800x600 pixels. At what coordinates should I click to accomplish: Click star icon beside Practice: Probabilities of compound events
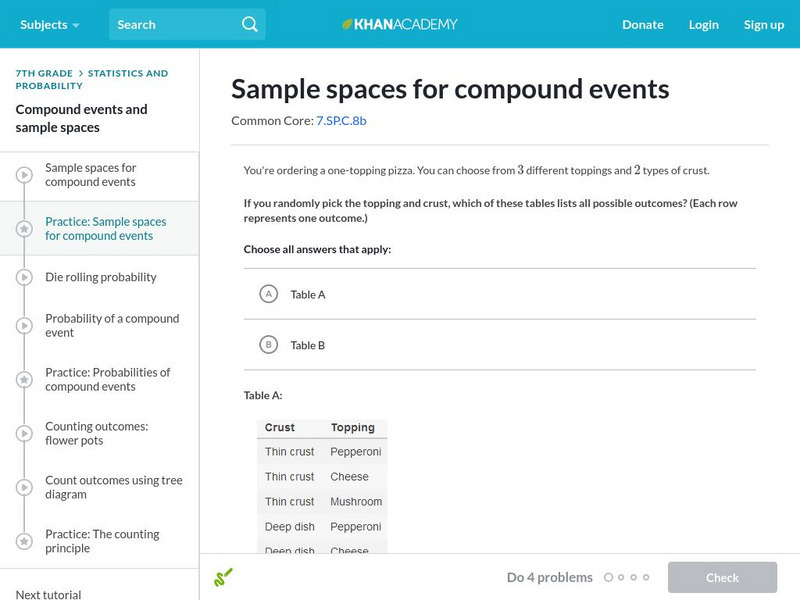(x=24, y=380)
